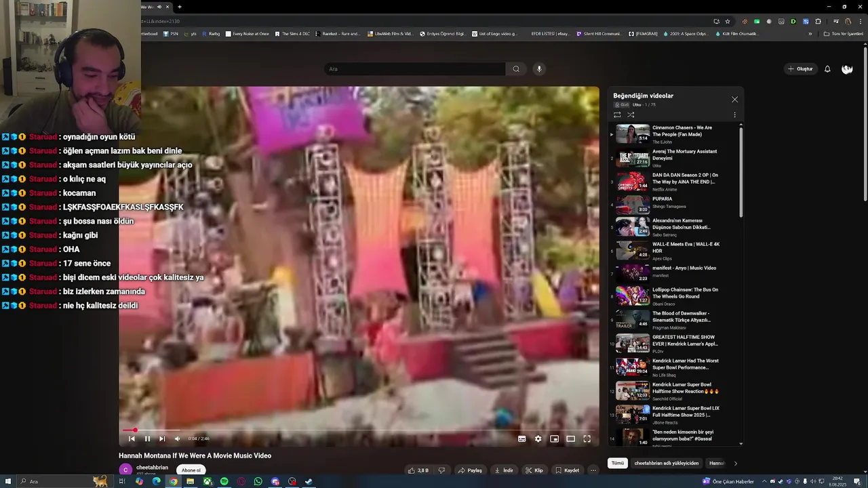The image size is (868, 488).
Task: Open Spotify from the taskbar
Action: coord(224,481)
